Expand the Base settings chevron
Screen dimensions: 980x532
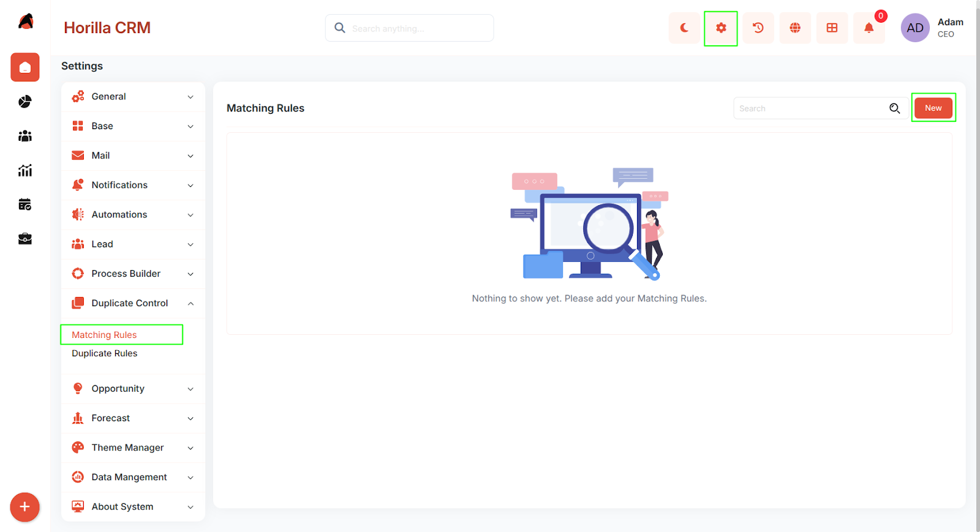190,126
